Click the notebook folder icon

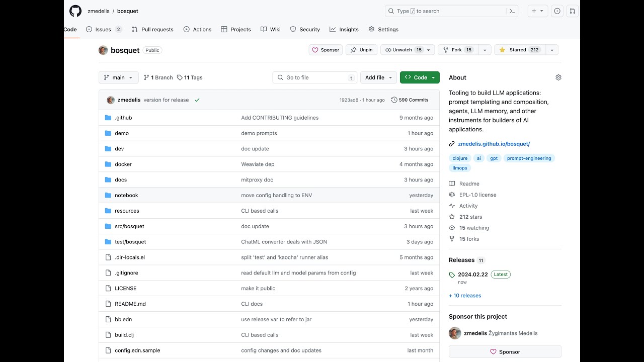108,195
